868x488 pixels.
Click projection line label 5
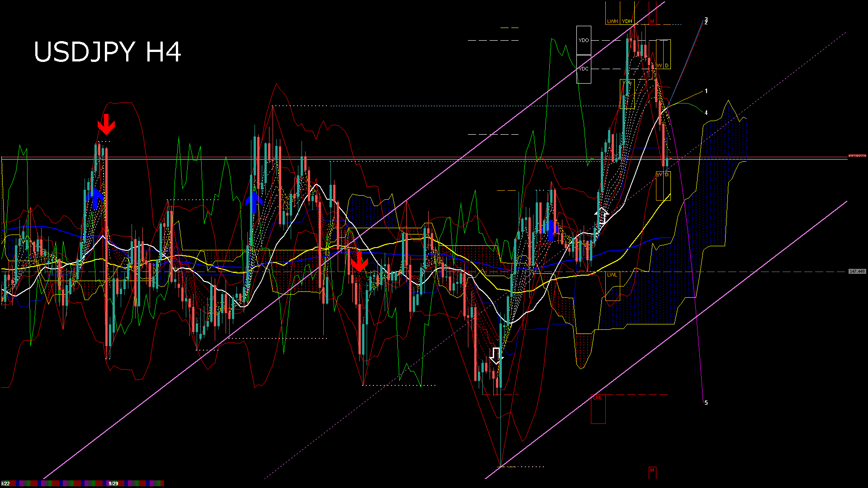(x=706, y=403)
